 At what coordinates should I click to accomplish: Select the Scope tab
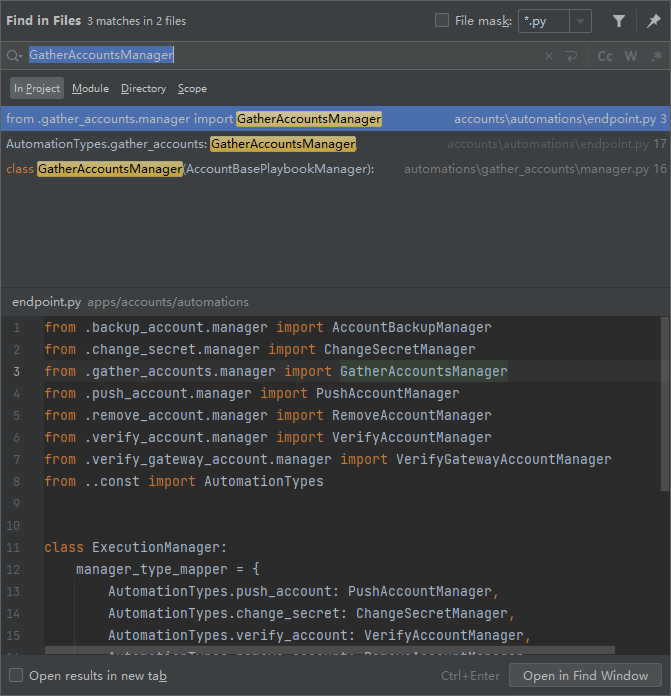(x=192, y=89)
